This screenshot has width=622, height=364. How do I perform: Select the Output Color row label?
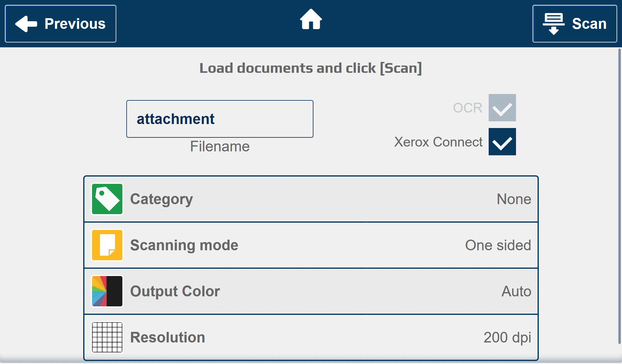point(175,291)
